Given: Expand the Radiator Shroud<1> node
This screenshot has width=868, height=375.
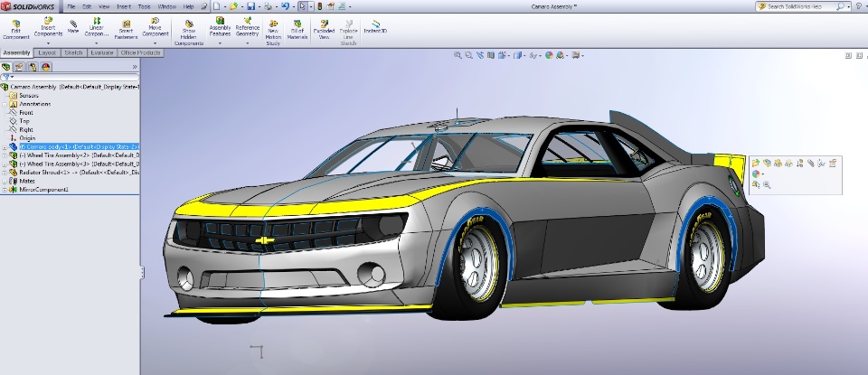Looking at the screenshot, I should [x=5, y=173].
